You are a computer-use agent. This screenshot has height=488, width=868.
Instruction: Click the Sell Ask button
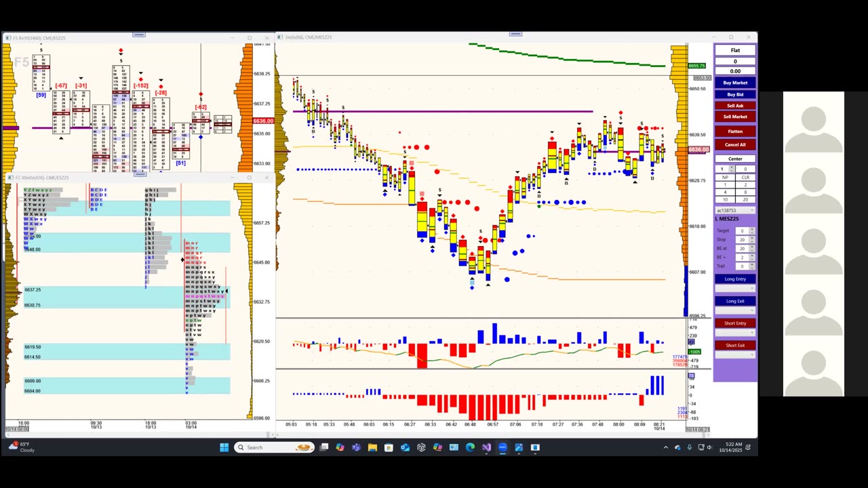coord(735,106)
